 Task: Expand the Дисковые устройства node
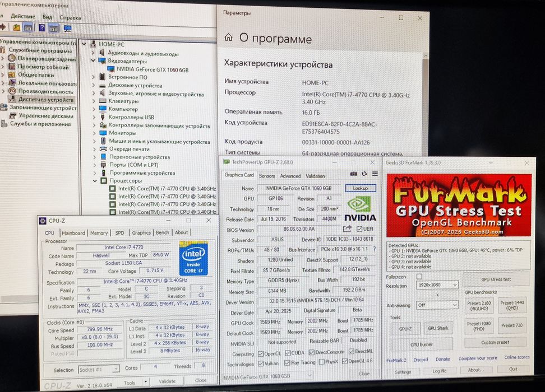point(93,85)
